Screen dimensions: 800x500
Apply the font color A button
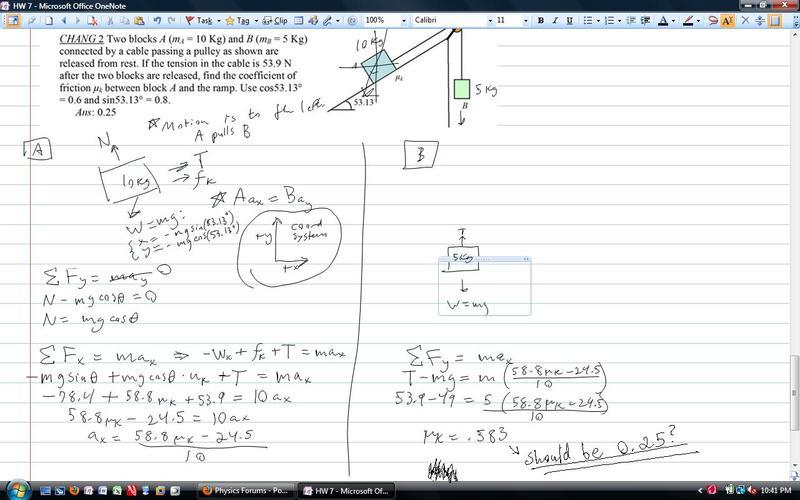pos(663,21)
